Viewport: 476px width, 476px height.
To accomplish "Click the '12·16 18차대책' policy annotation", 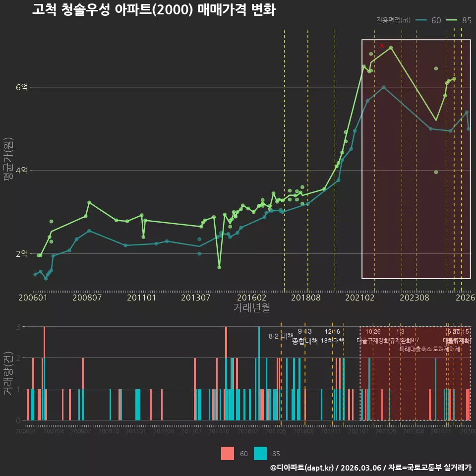I will (332, 336).
